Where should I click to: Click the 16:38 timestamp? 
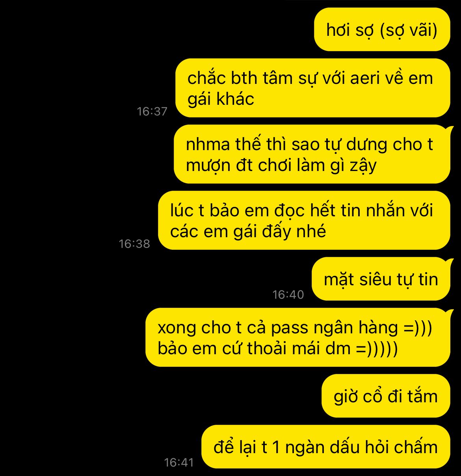tap(134, 244)
